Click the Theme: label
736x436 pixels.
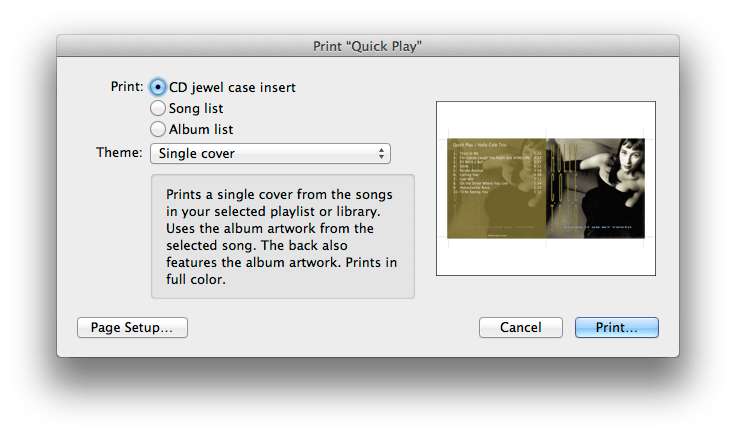click(x=119, y=153)
